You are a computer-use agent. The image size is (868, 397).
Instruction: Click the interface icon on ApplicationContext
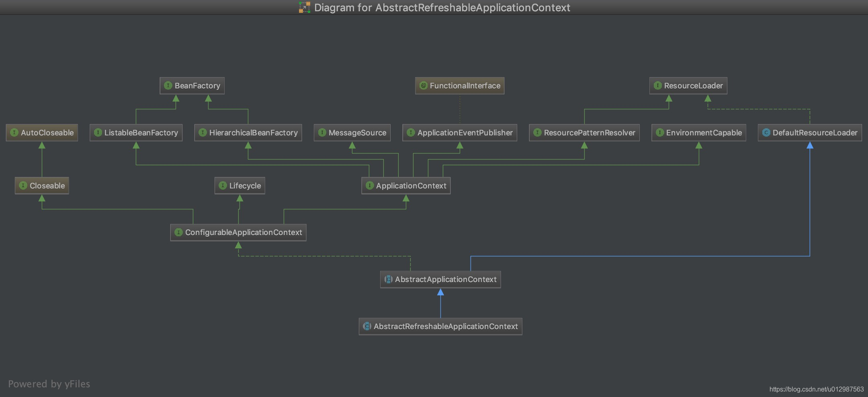pyautogui.click(x=369, y=186)
